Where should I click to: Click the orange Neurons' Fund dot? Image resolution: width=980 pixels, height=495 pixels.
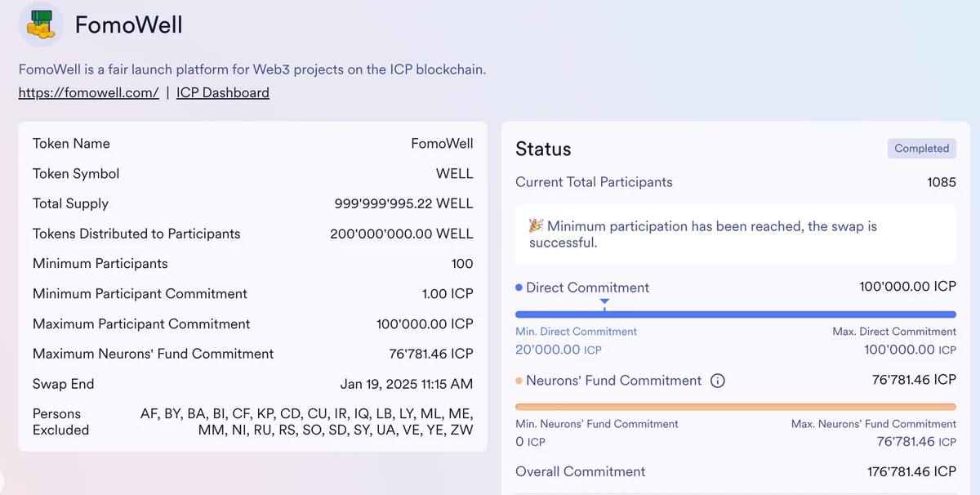click(519, 381)
